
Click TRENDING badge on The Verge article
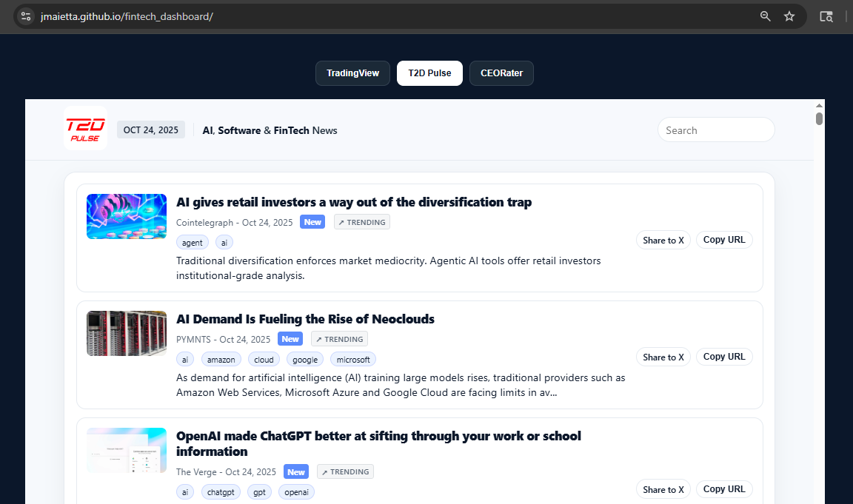coord(346,471)
